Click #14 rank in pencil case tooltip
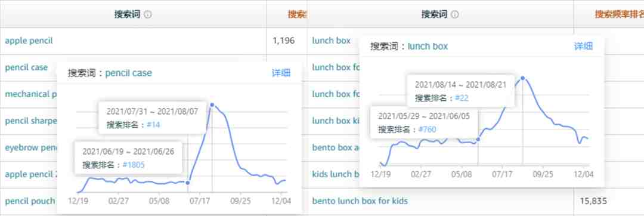Image resolution: width=644 pixels, height=216 pixels. [153, 125]
